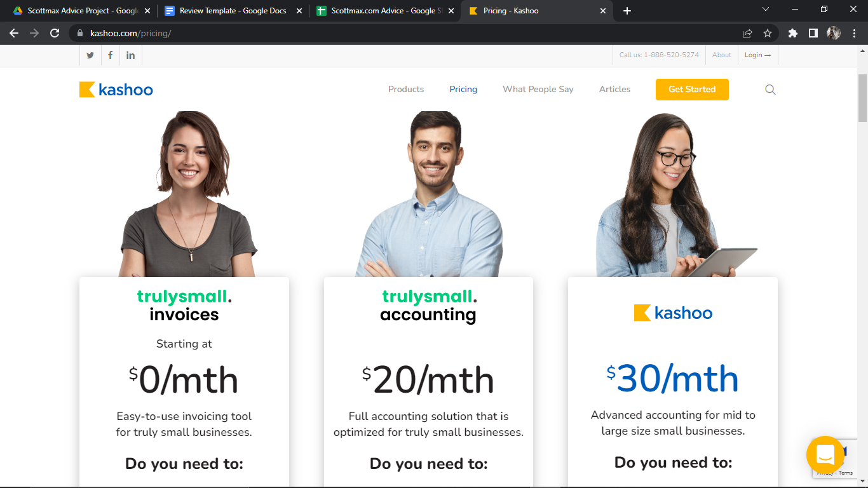Open Chrome's three-dot menu
The image size is (868, 488).
click(x=854, y=33)
